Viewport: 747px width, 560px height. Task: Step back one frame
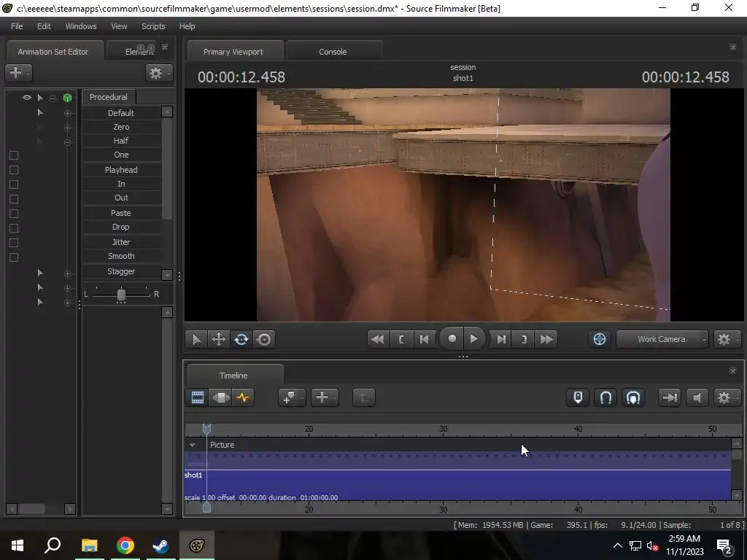(x=424, y=339)
